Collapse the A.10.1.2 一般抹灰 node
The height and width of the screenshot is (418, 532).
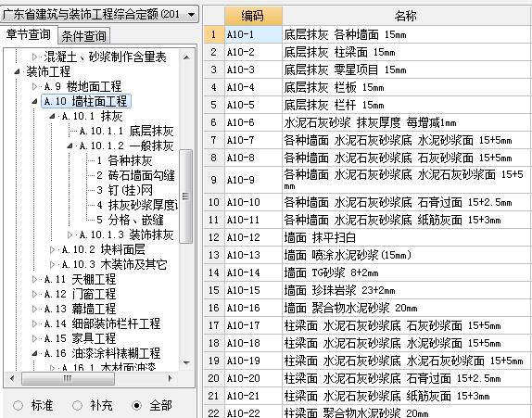tap(70, 146)
